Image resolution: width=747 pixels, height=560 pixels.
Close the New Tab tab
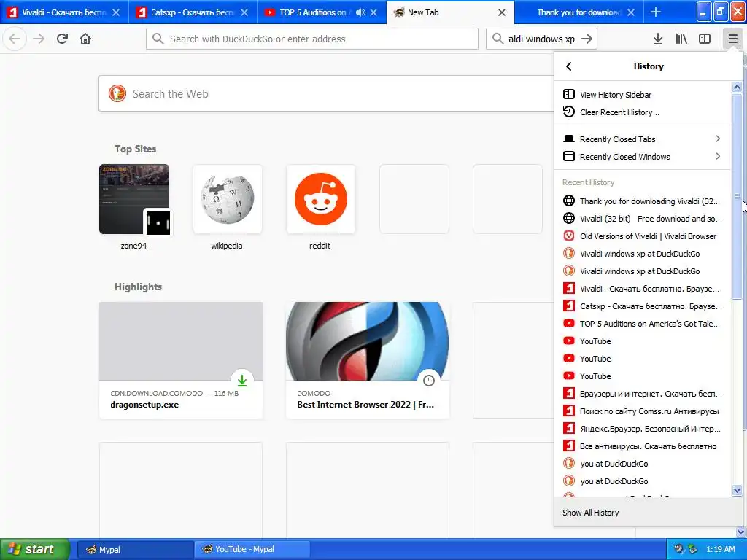tap(502, 12)
